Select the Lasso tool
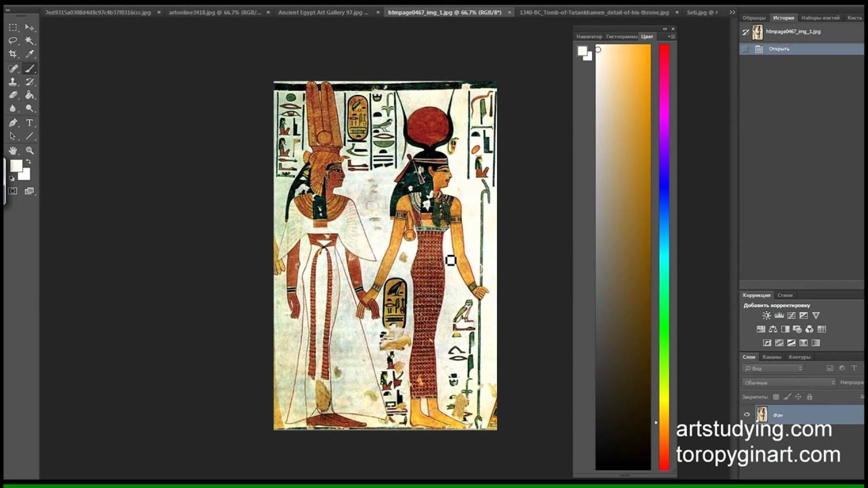Screen dimensions: 868x488 [x=13, y=41]
